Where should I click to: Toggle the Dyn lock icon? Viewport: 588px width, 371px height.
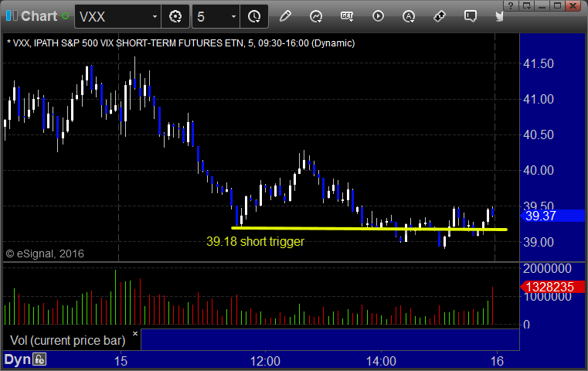click(x=39, y=359)
